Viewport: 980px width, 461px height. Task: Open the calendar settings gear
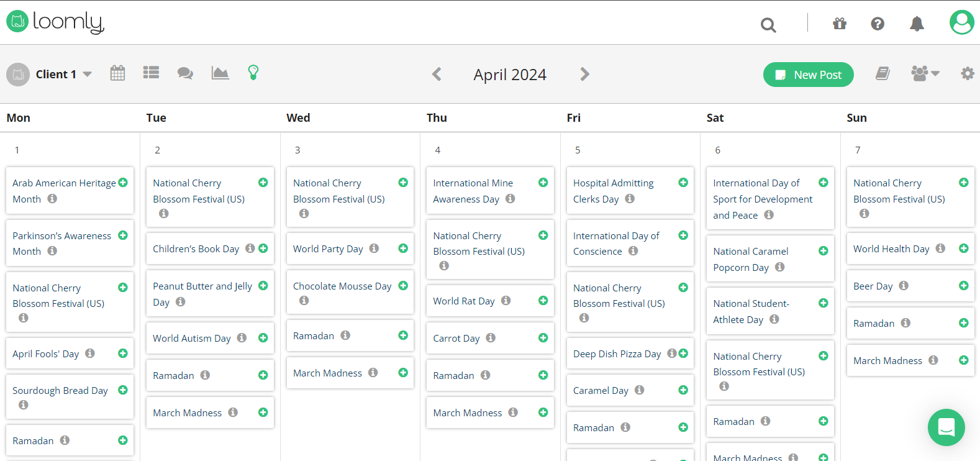coord(967,73)
